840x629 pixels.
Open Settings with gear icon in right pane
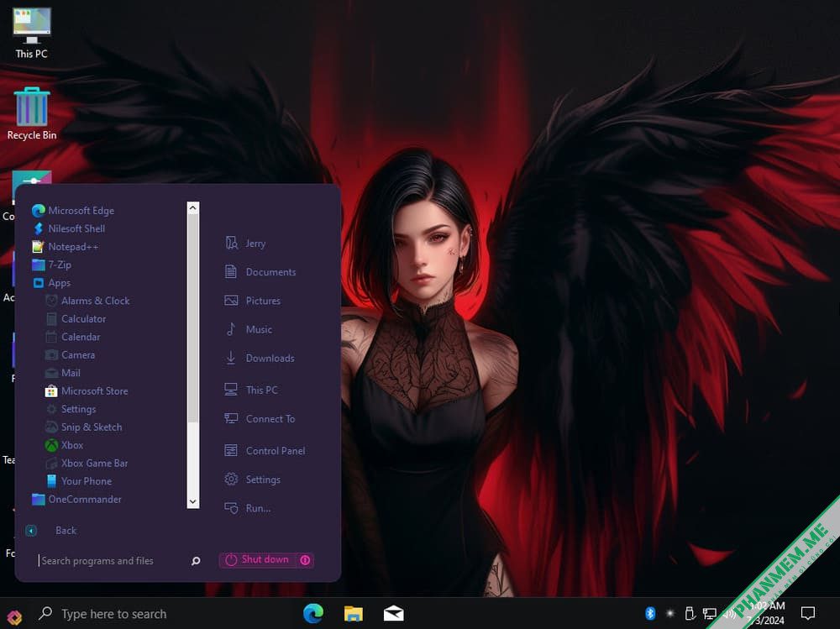(252, 480)
